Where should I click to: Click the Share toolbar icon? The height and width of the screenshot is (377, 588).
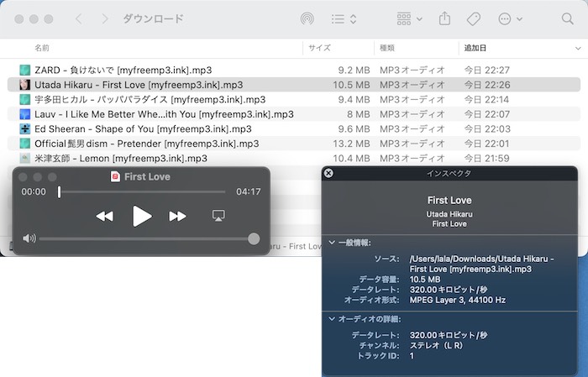[444, 18]
